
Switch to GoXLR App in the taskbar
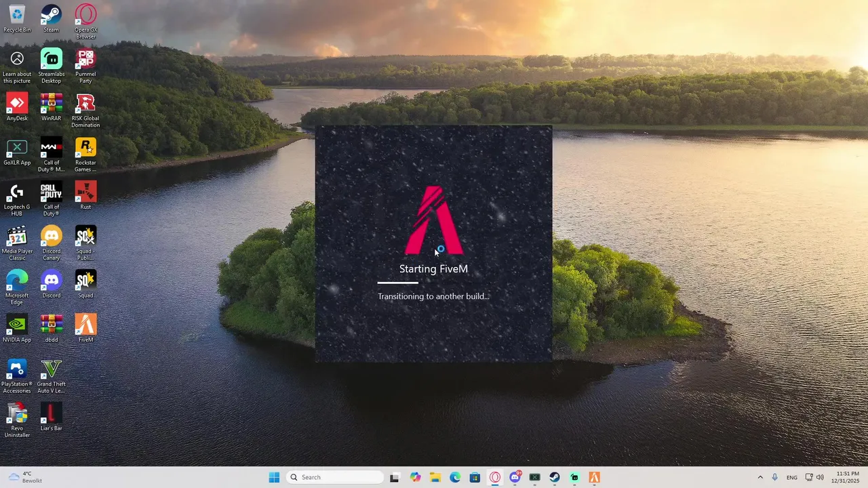click(x=534, y=477)
